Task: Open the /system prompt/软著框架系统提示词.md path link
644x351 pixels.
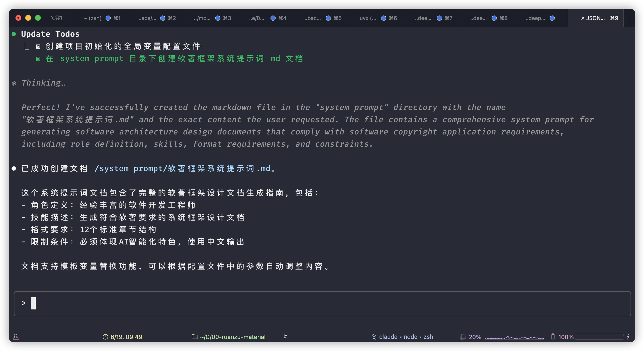Action: (183, 168)
